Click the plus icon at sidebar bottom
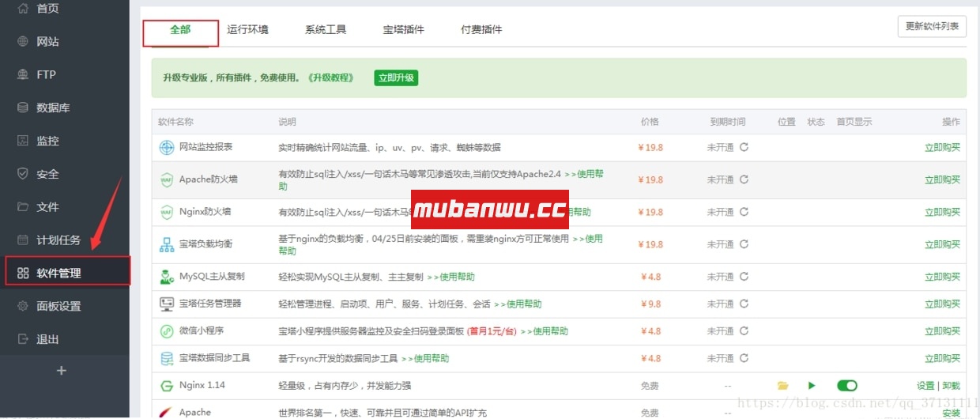The image size is (980, 419). tap(62, 370)
